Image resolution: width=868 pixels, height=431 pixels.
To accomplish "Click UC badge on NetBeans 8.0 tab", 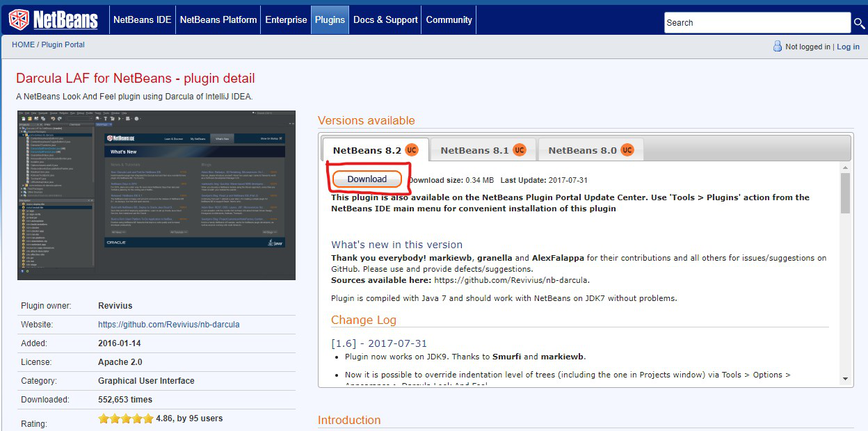I will tap(627, 149).
